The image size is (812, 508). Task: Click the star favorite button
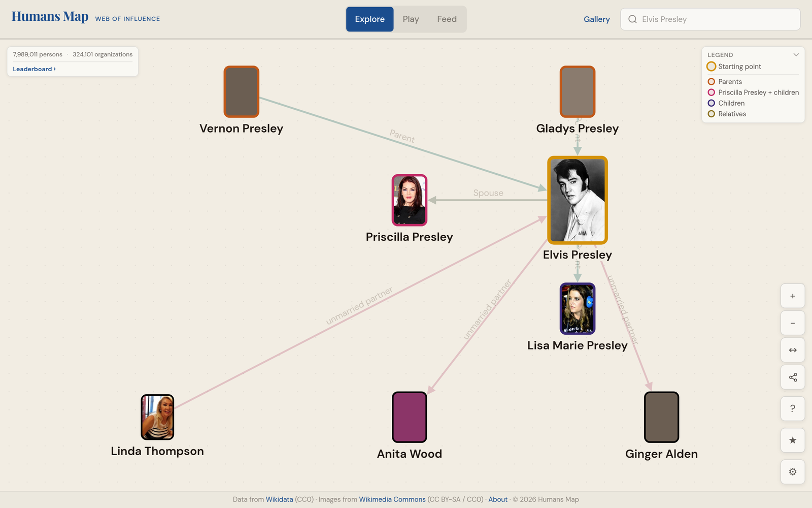click(793, 440)
